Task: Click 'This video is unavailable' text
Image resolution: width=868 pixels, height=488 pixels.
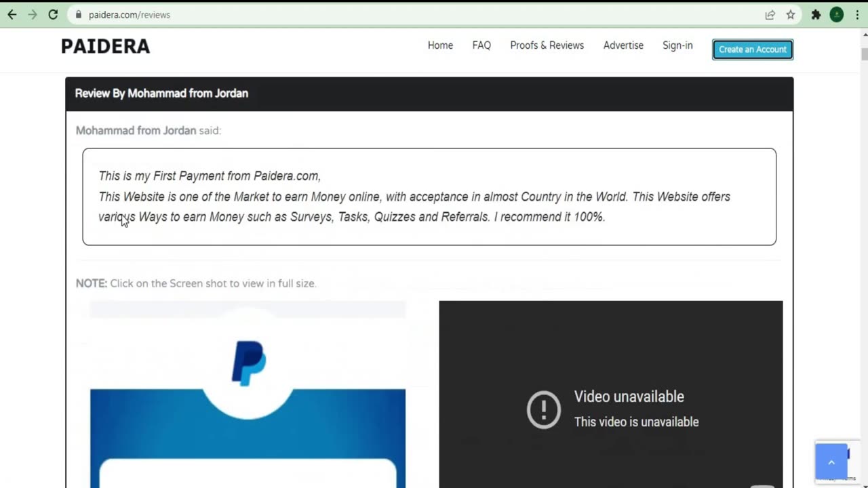Action: click(x=636, y=422)
